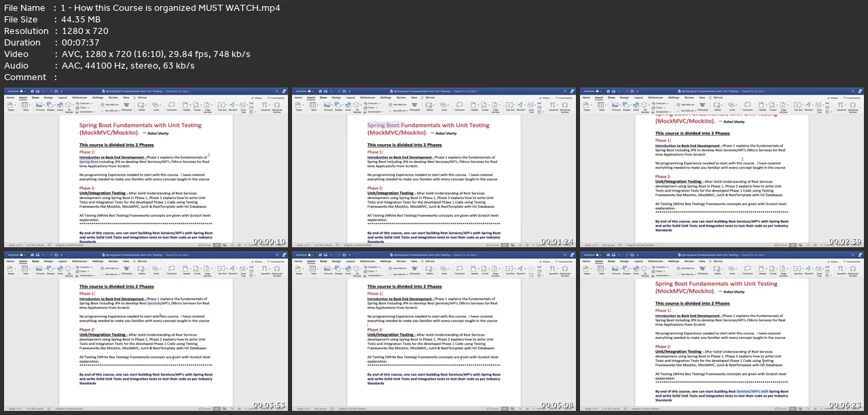Screen dimensions: 868x415
Task: Select the Shapes icon in the 00:00:10 frame
Action: tap(50, 106)
